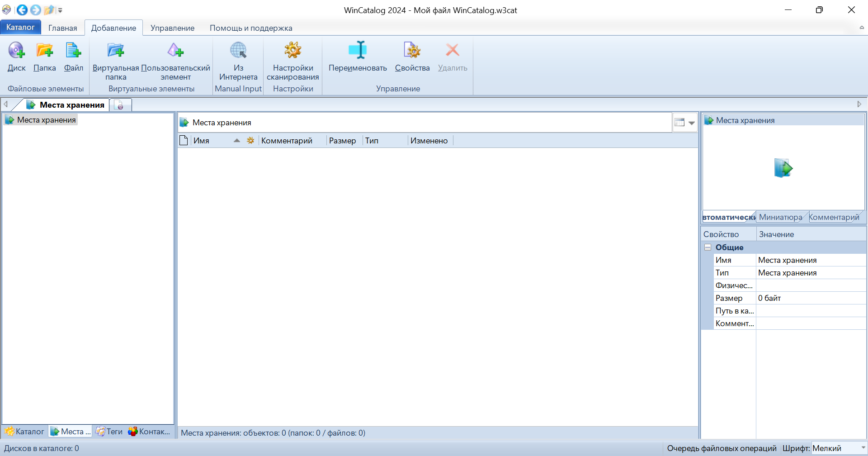Add a Пользовательский элемент
Viewport: 868px width, 456px height.
pyautogui.click(x=175, y=61)
